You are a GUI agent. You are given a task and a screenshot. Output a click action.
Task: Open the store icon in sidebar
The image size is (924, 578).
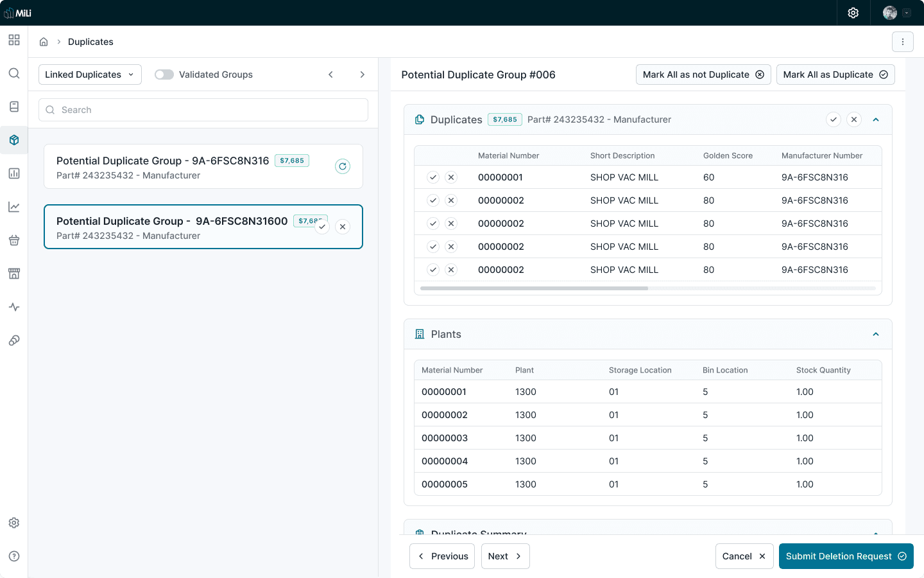pyautogui.click(x=14, y=274)
